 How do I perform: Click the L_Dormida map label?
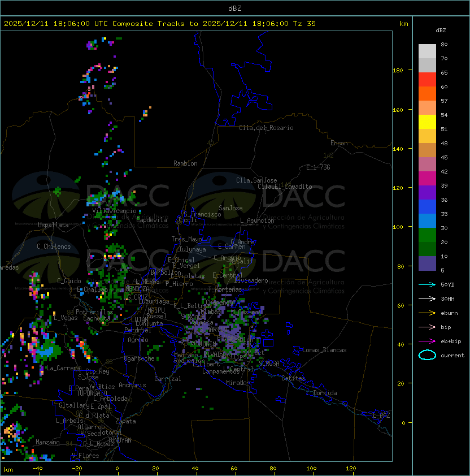(x=321, y=393)
